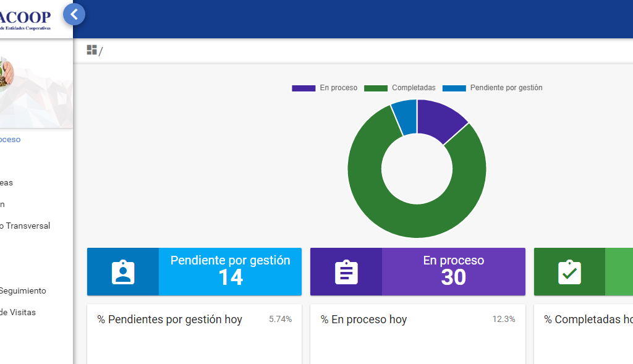This screenshot has height=364, width=633.
Task: Toggle the Completadas legend label
Action: pos(414,88)
